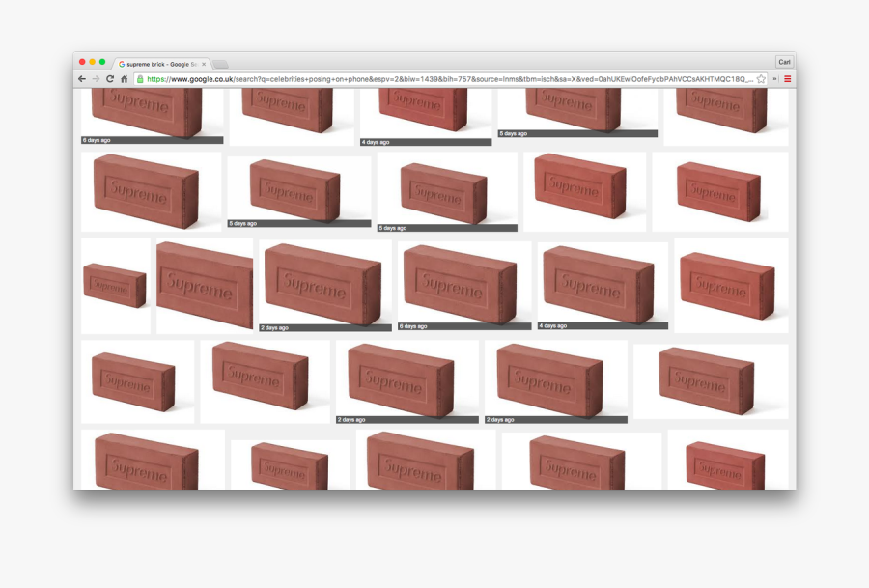The height and width of the screenshot is (588, 869).
Task: Select the 'supreme brick - Google Search' tab
Action: (x=160, y=65)
